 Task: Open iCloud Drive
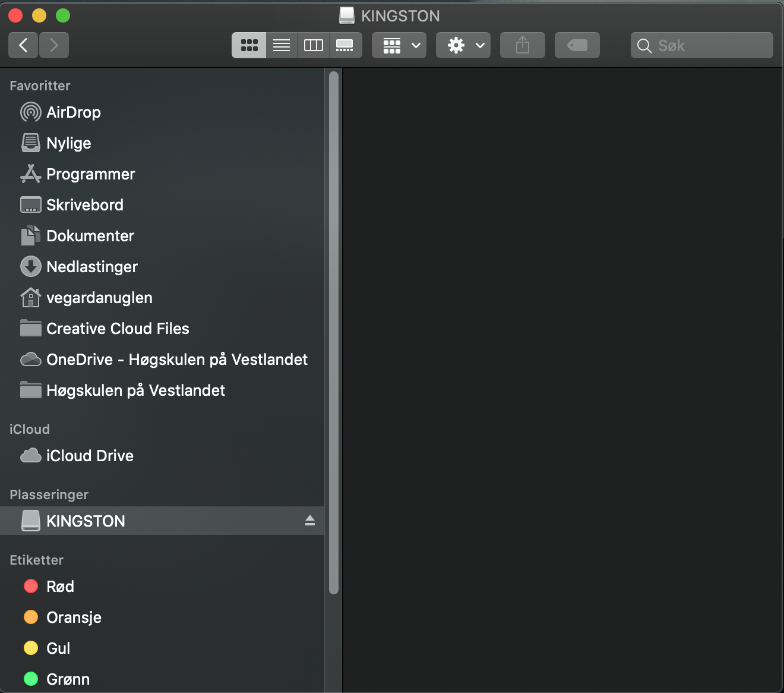point(162,456)
